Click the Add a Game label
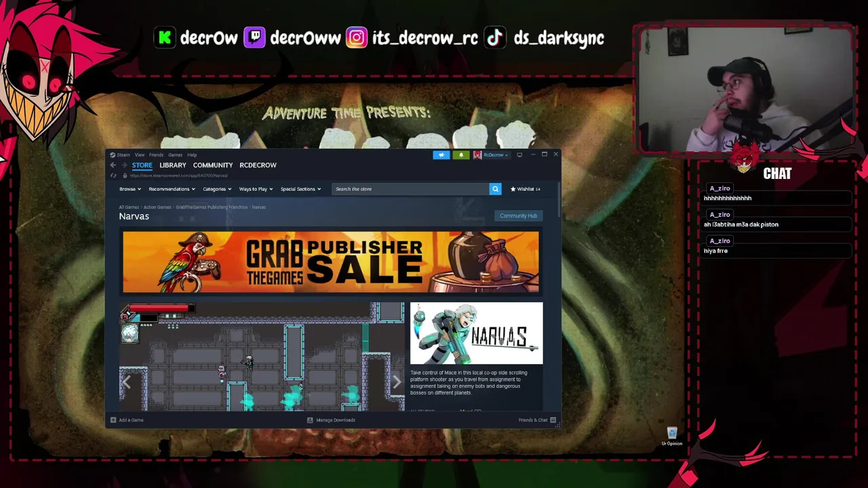Viewport: 868px width, 488px height. click(x=131, y=420)
